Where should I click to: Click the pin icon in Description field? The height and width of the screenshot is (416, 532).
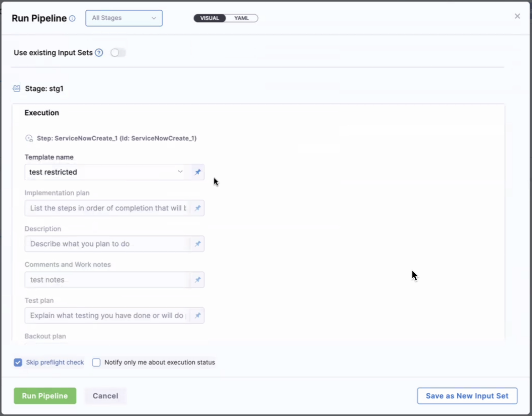[198, 244]
